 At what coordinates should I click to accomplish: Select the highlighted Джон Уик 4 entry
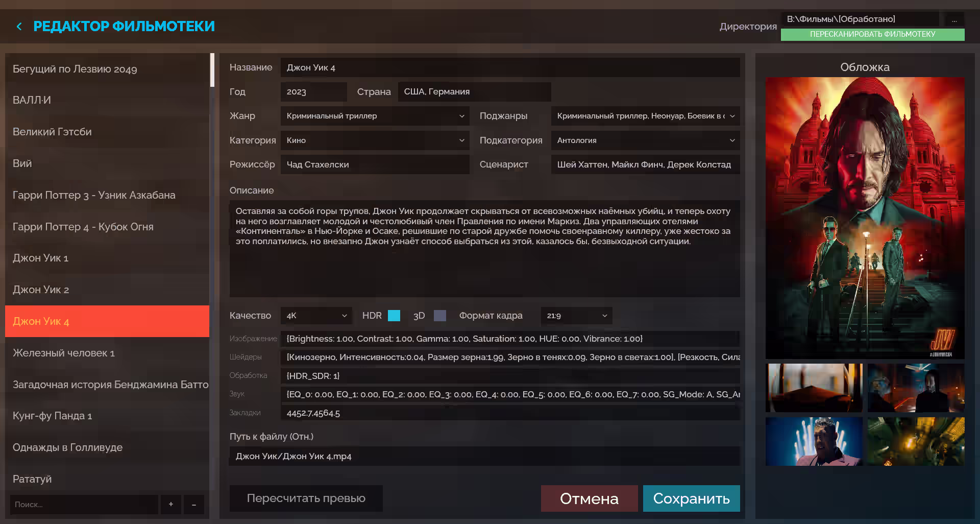[x=107, y=321]
